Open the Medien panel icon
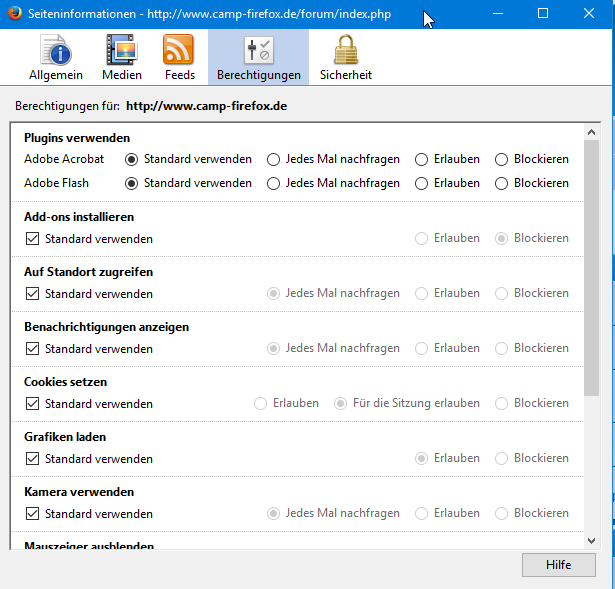Viewport: 615px width, 589px height. coord(121,51)
